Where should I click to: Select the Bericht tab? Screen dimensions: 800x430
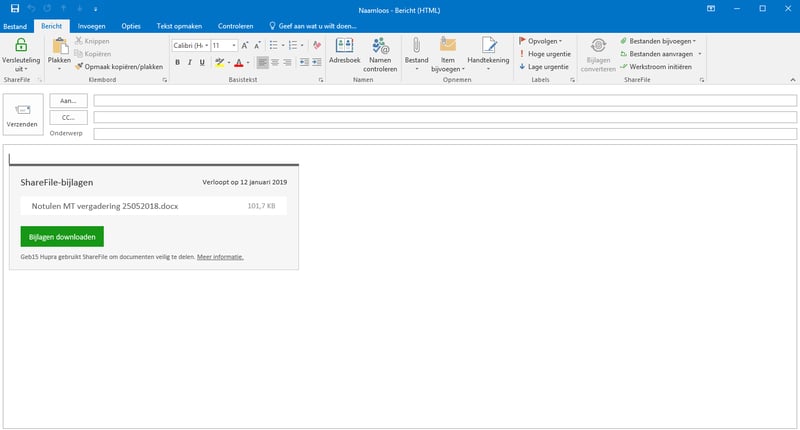click(52, 26)
